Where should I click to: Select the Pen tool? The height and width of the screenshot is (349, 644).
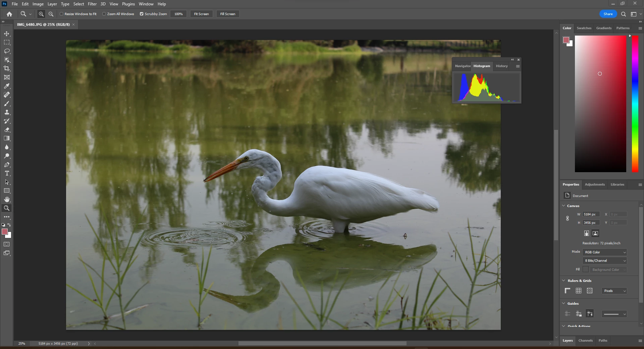point(7,165)
